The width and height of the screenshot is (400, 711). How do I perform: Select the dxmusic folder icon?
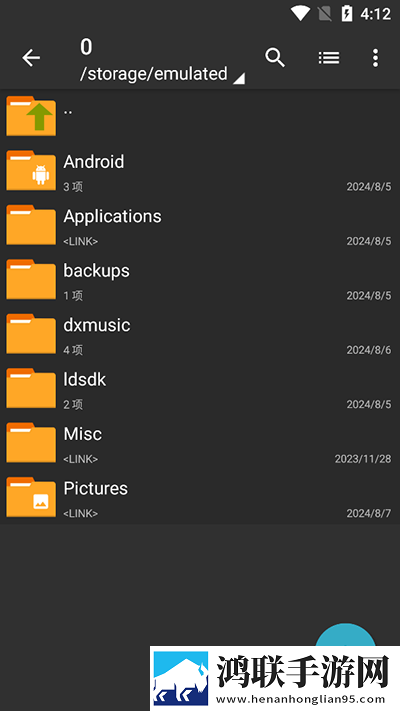31,333
